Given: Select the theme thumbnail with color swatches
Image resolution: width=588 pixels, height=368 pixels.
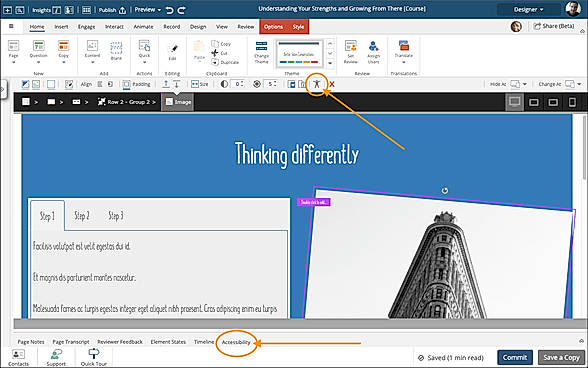Looking at the screenshot, I should [x=299, y=54].
